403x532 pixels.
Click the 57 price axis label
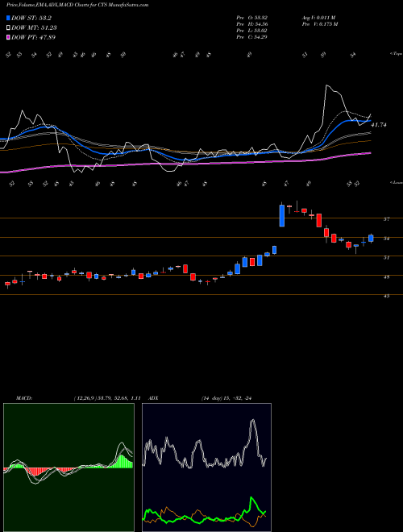click(x=386, y=219)
